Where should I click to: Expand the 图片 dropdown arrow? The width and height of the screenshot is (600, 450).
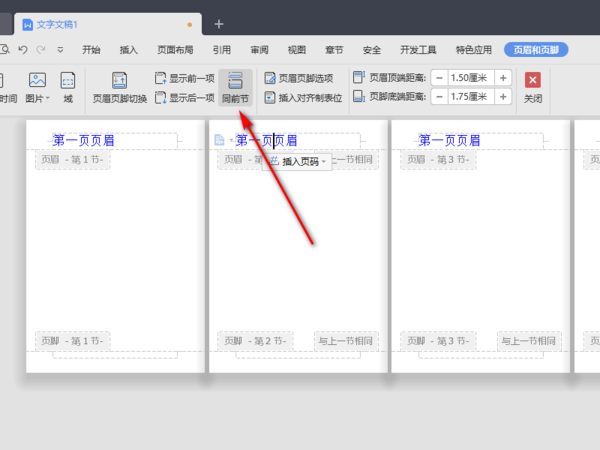pyautogui.click(x=48, y=99)
